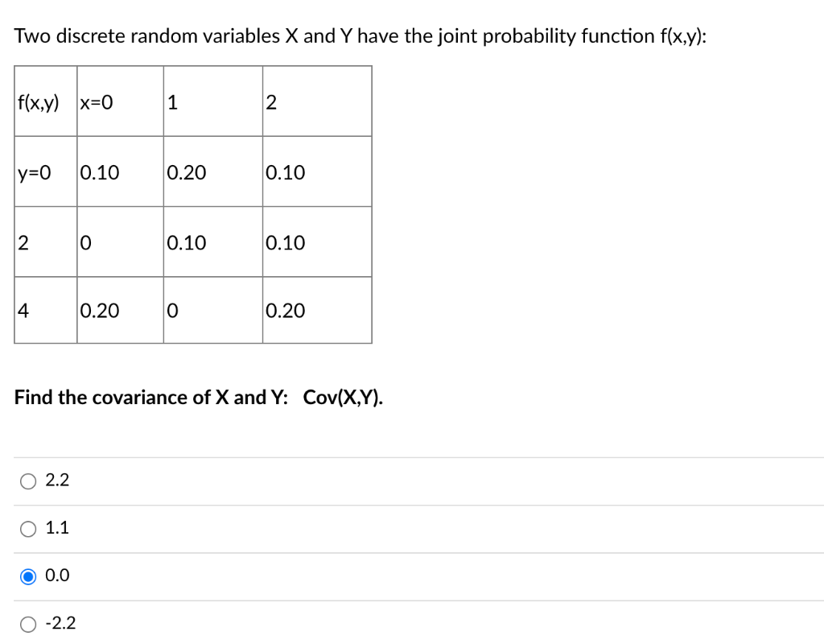
Task: Click the column header cell showing 2
Action: point(316,100)
